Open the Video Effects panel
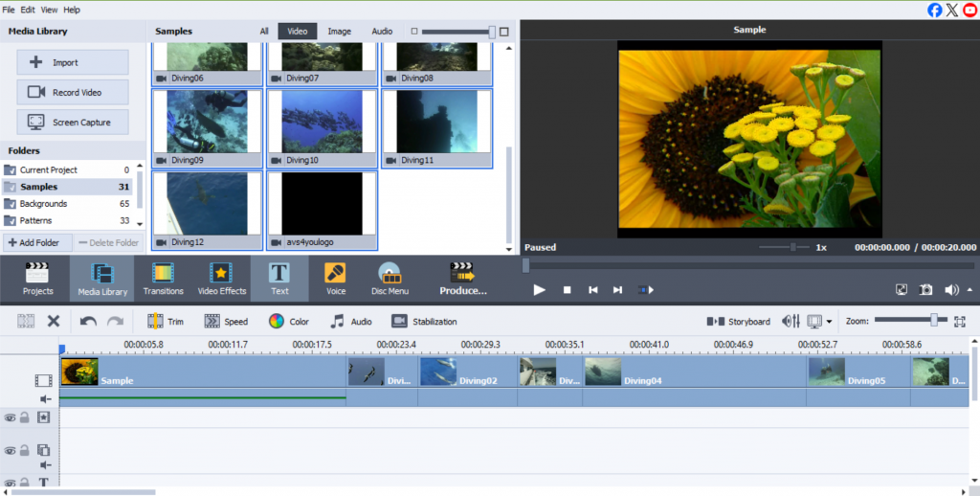 [x=221, y=279]
